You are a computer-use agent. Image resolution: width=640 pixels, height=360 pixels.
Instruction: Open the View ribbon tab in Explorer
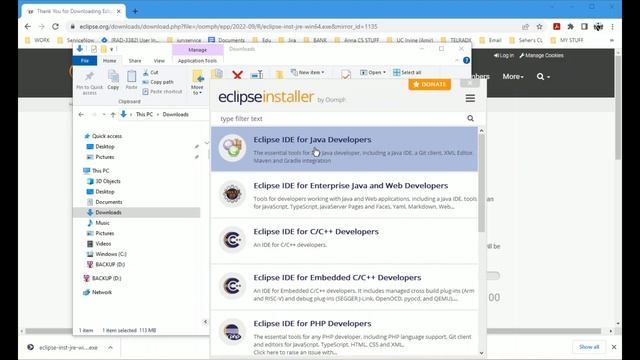pyautogui.click(x=159, y=60)
